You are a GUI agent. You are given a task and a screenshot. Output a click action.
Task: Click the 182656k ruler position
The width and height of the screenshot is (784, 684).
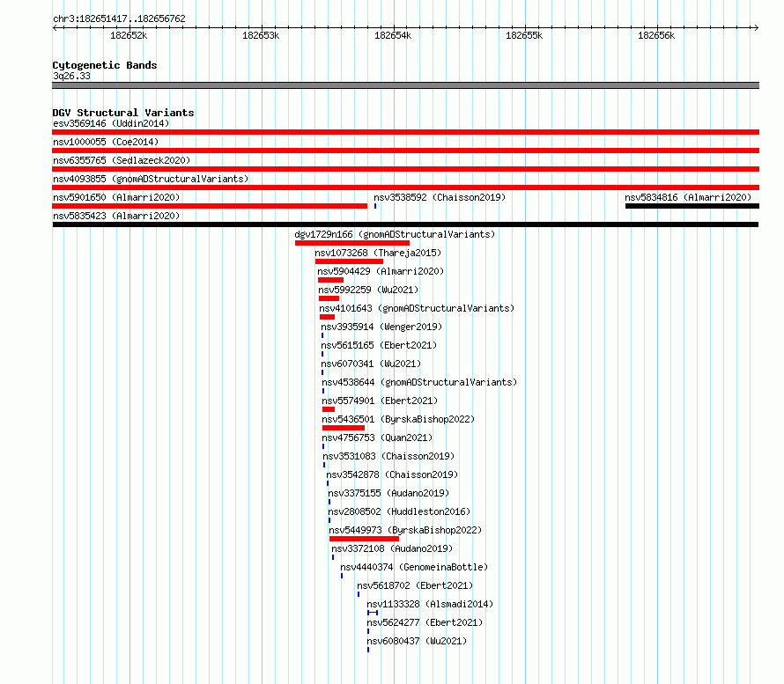[x=656, y=35]
